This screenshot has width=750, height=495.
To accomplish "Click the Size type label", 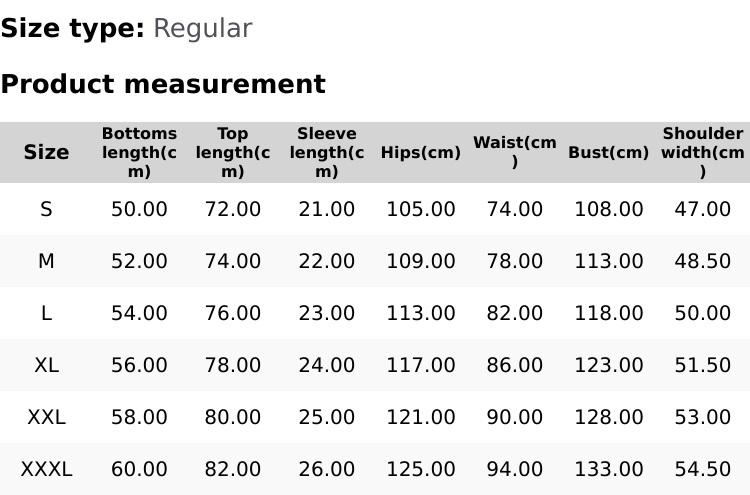I will click(x=73, y=28).
